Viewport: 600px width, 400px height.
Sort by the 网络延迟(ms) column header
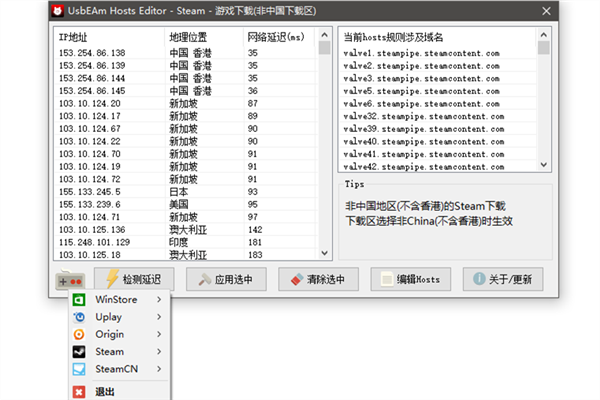(279, 37)
